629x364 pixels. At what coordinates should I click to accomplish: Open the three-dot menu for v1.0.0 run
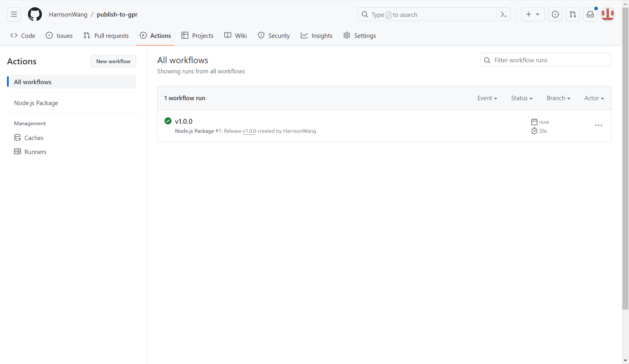coord(598,126)
